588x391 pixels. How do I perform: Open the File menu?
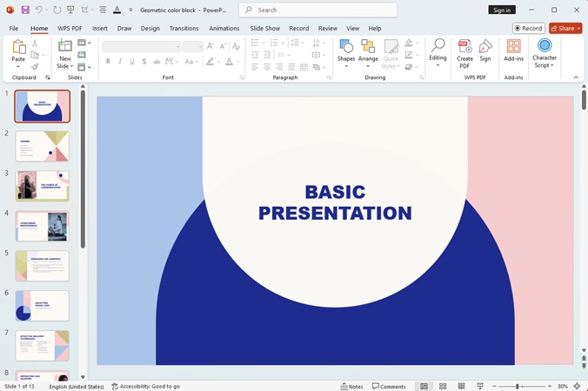point(14,29)
